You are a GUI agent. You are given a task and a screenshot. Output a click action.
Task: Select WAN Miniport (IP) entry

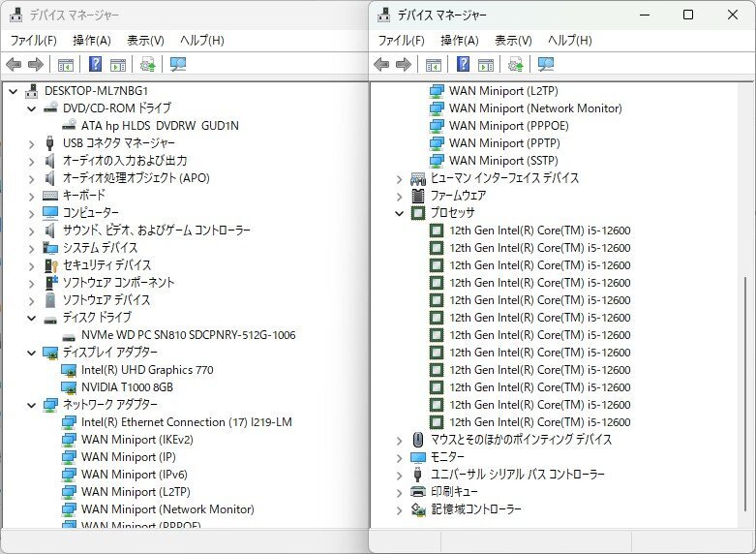click(x=128, y=457)
